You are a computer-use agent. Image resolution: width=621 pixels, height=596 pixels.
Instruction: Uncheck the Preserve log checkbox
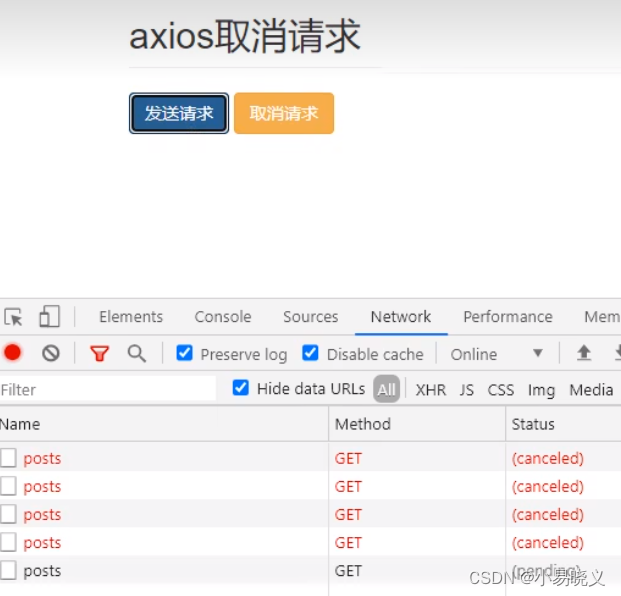(x=184, y=352)
